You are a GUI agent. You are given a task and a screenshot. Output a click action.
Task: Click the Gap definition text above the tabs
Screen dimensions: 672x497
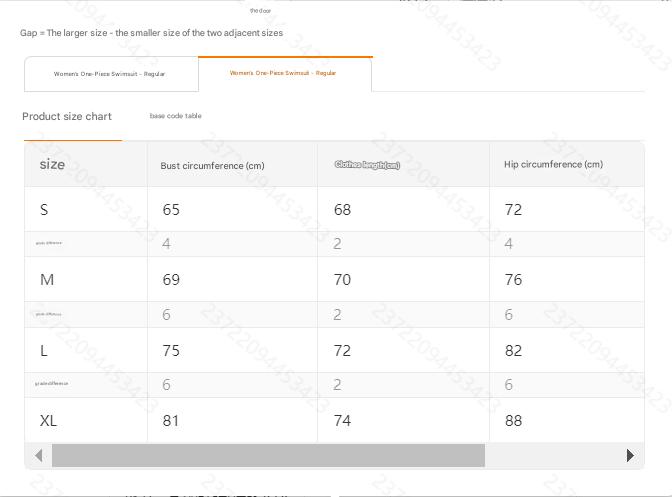coord(151,33)
